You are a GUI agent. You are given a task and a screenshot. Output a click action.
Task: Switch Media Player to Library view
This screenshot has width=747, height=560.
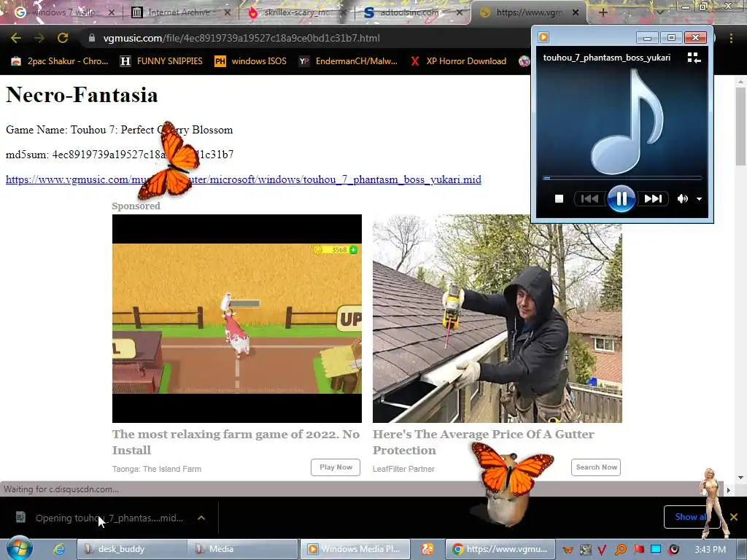(x=694, y=58)
